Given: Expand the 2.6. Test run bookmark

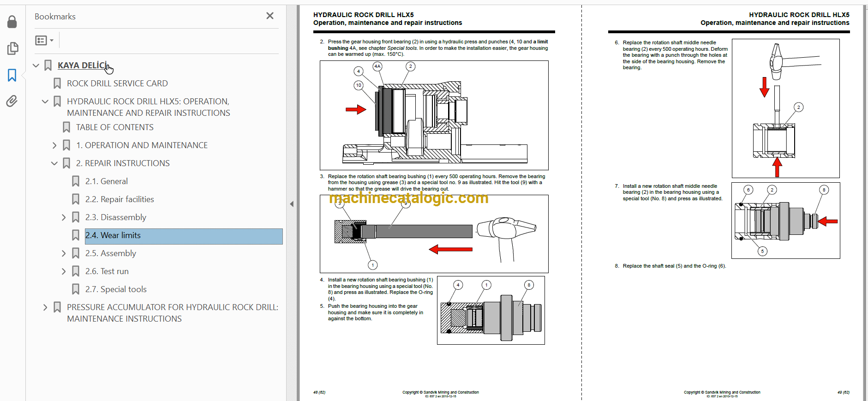Looking at the screenshot, I should tap(64, 271).
